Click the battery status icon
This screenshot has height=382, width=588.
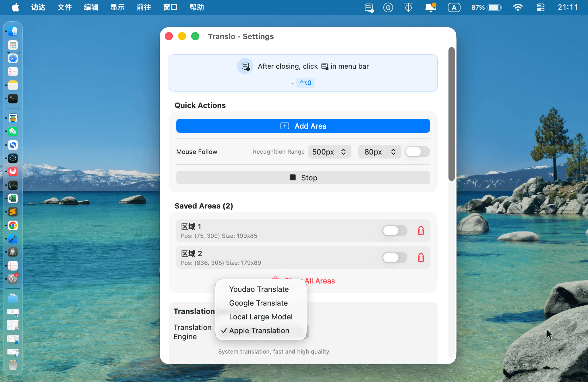[x=494, y=7]
